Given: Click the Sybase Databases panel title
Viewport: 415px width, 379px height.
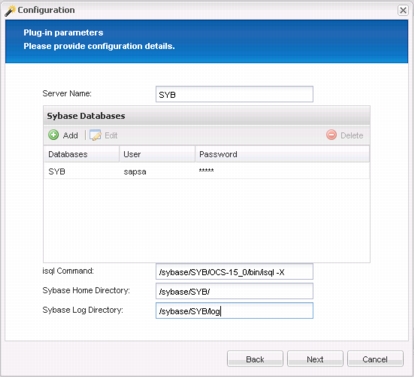Looking at the screenshot, I should pos(86,116).
